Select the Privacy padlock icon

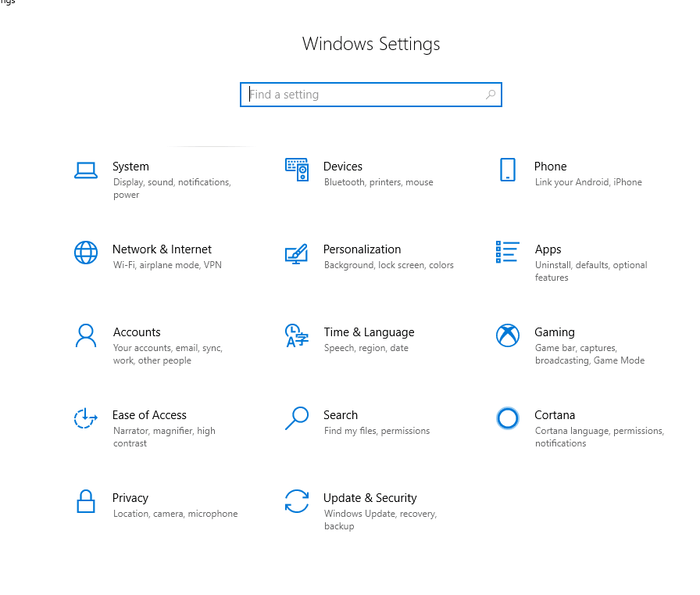point(85,501)
